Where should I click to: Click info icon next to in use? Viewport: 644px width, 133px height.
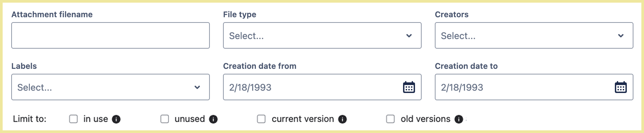pyautogui.click(x=116, y=119)
